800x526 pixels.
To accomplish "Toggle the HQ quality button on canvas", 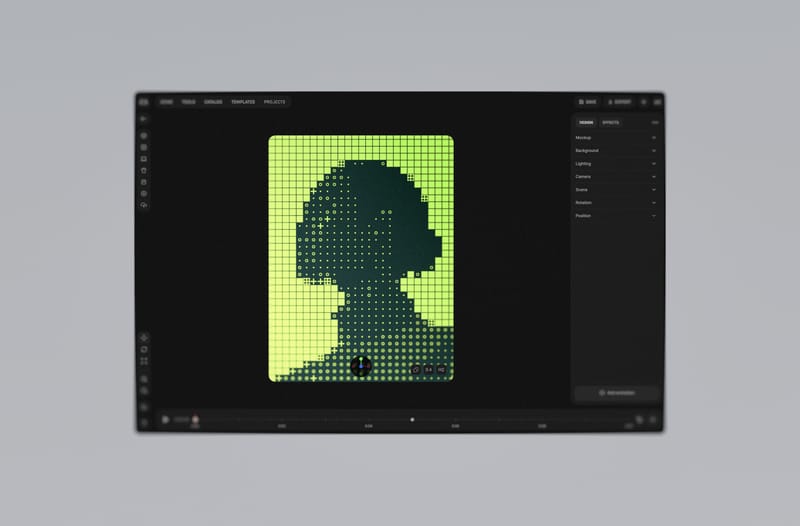I will pos(441,369).
